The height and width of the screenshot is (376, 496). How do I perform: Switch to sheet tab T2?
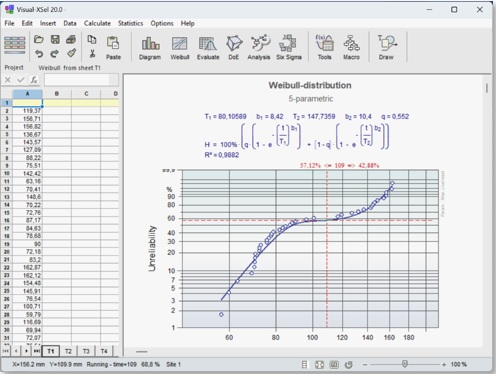click(68, 351)
